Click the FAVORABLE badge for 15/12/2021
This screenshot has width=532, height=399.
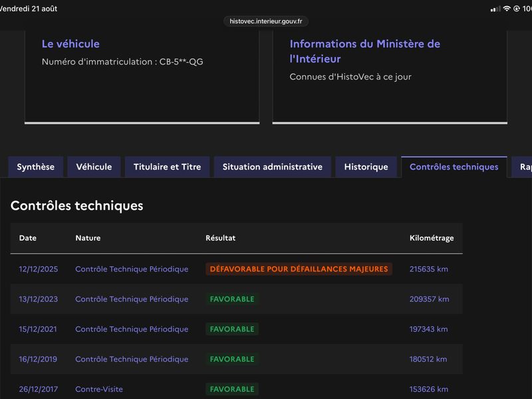(232, 329)
